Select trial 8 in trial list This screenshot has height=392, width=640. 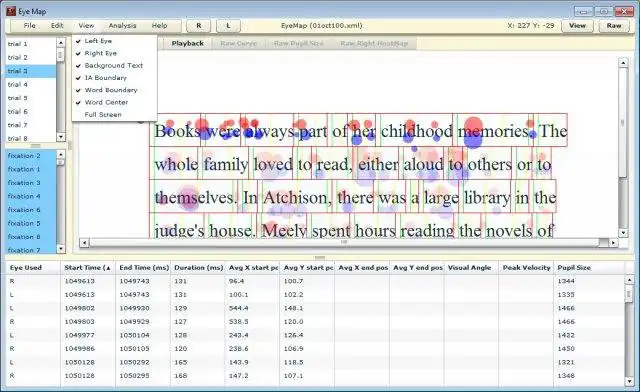[x=31, y=138]
